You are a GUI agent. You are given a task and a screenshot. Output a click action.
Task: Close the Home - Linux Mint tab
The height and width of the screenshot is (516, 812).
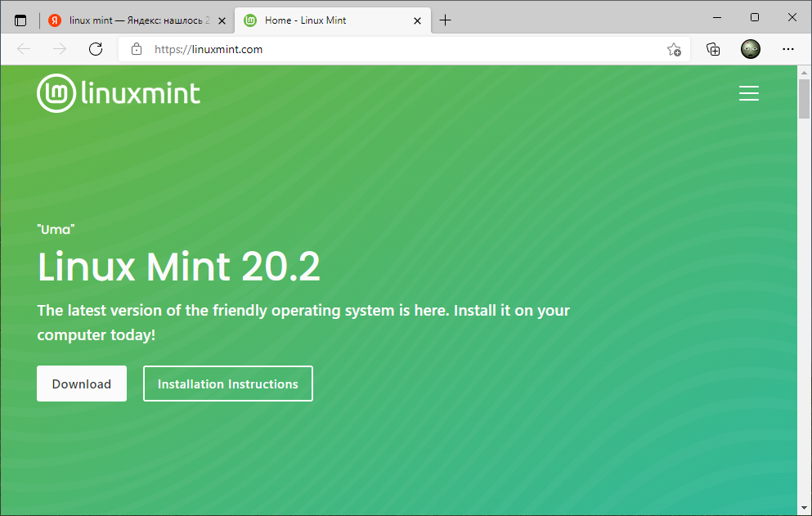[417, 21]
